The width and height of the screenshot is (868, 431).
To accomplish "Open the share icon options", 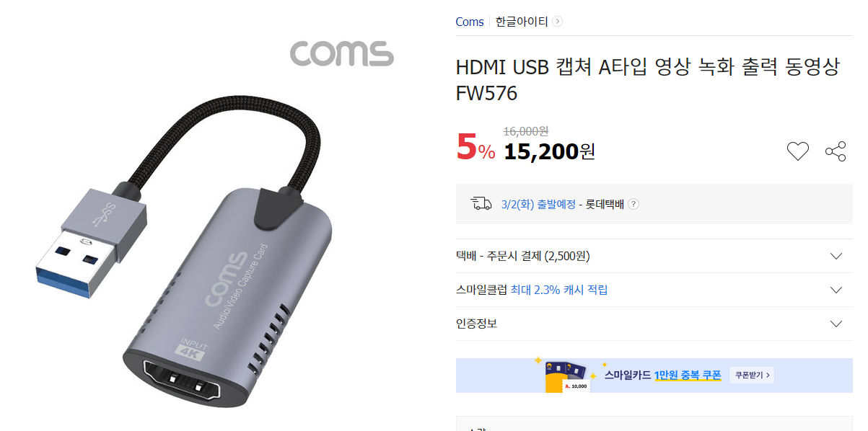I will tap(836, 151).
